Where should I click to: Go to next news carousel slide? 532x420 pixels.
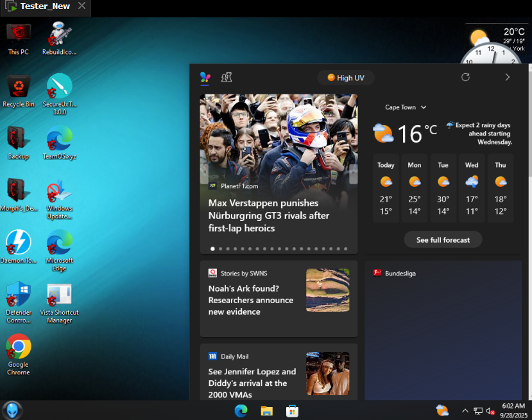(353, 174)
